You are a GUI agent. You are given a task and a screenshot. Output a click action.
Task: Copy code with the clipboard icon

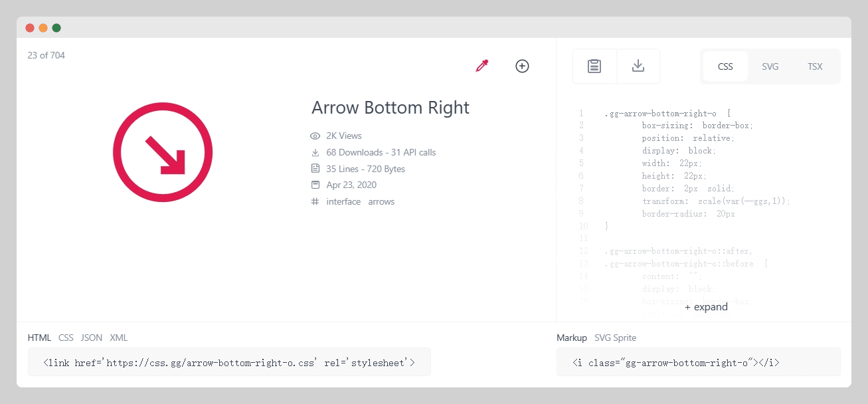[x=594, y=66]
